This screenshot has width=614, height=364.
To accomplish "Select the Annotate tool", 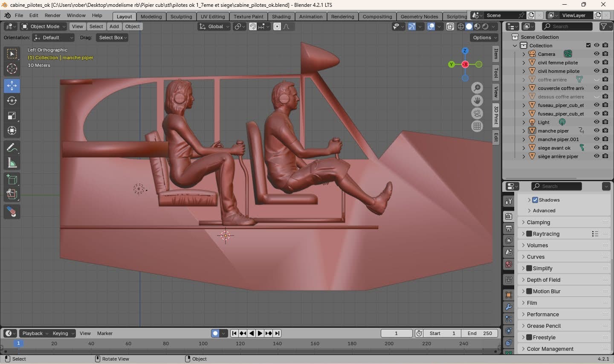I will click(12, 148).
